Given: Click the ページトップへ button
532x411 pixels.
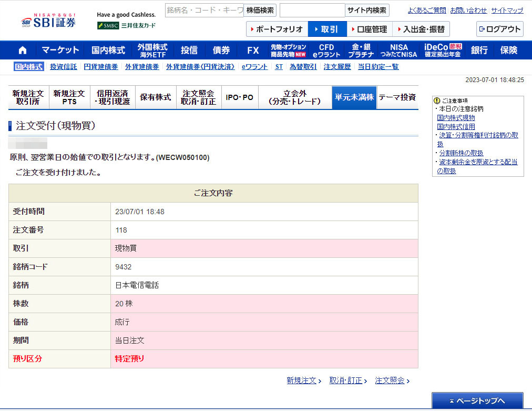Looking at the screenshot, I should (x=477, y=401).
